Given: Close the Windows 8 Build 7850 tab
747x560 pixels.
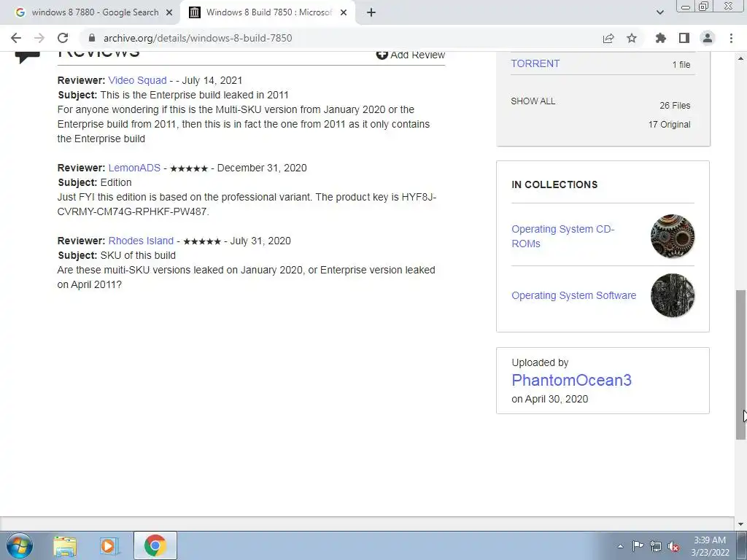Looking at the screenshot, I should [x=344, y=12].
